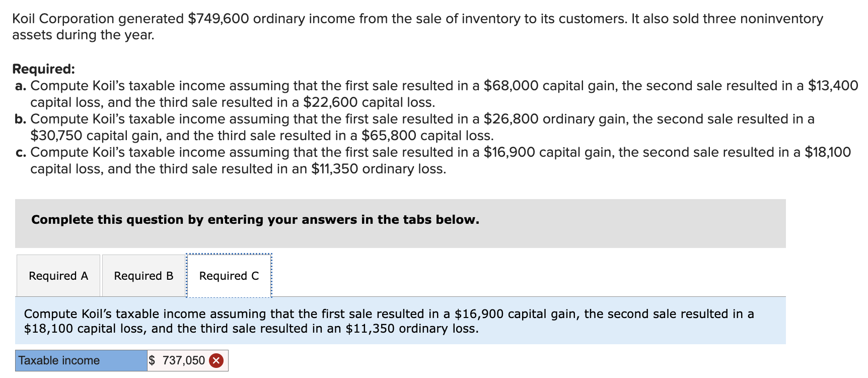Viewport: 868px width, 378px height.
Task: Click the Required C question description text
Action: pos(388,321)
